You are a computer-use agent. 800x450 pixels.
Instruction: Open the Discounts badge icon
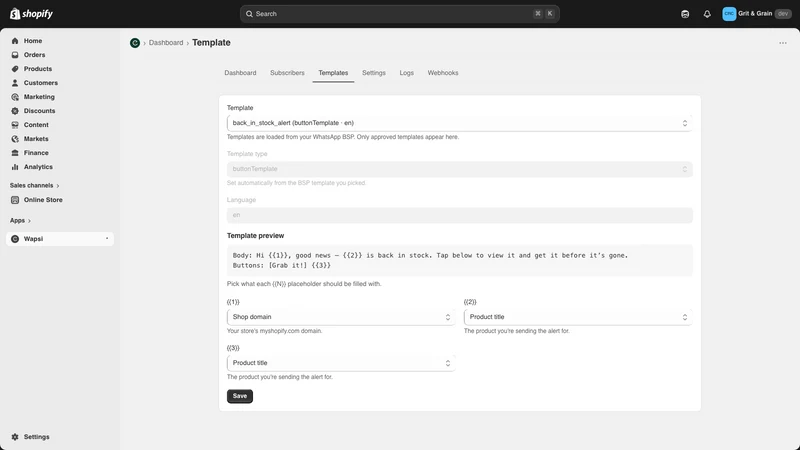pyautogui.click(x=15, y=111)
